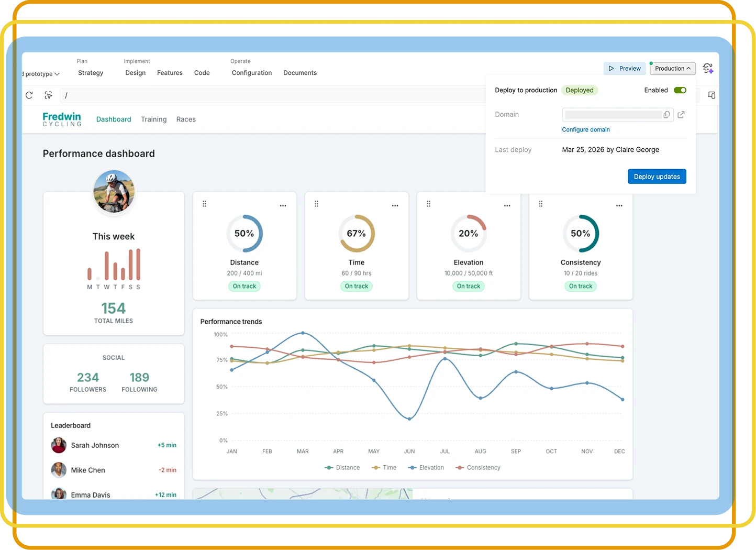Click the Elevation 20% progress ring

click(469, 234)
